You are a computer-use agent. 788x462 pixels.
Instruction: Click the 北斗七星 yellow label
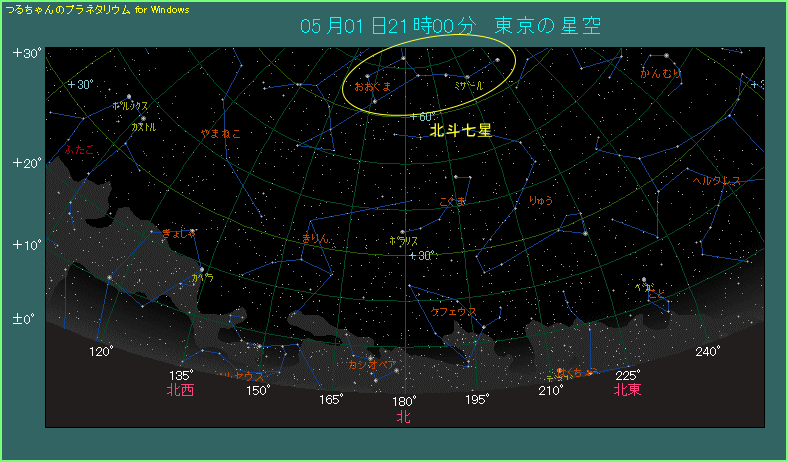pyautogui.click(x=461, y=130)
